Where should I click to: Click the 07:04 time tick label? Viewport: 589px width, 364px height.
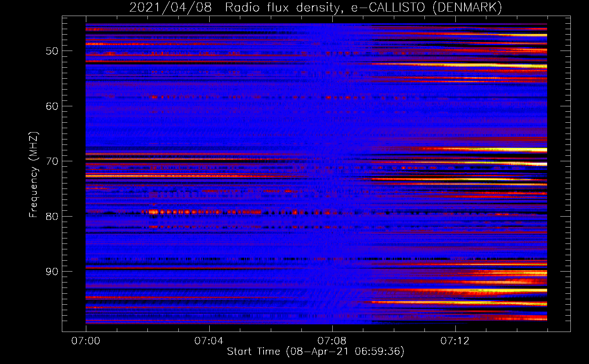tap(209, 341)
